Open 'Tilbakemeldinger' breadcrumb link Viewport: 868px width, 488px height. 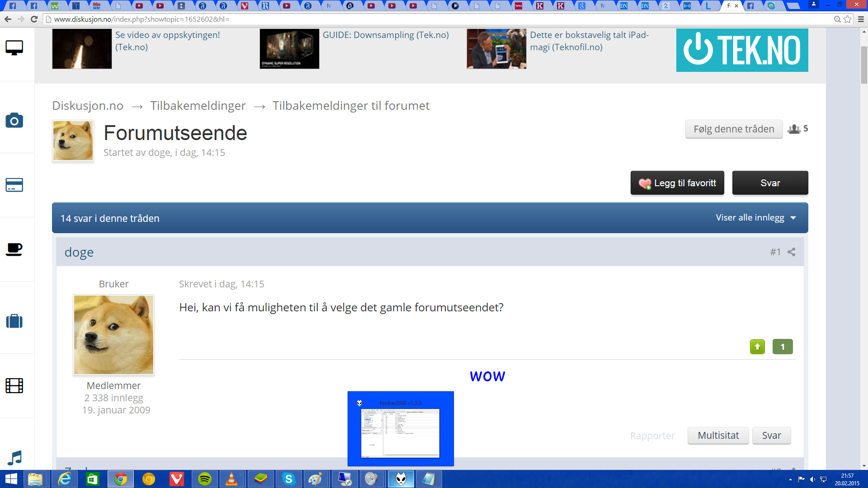[x=198, y=106]
